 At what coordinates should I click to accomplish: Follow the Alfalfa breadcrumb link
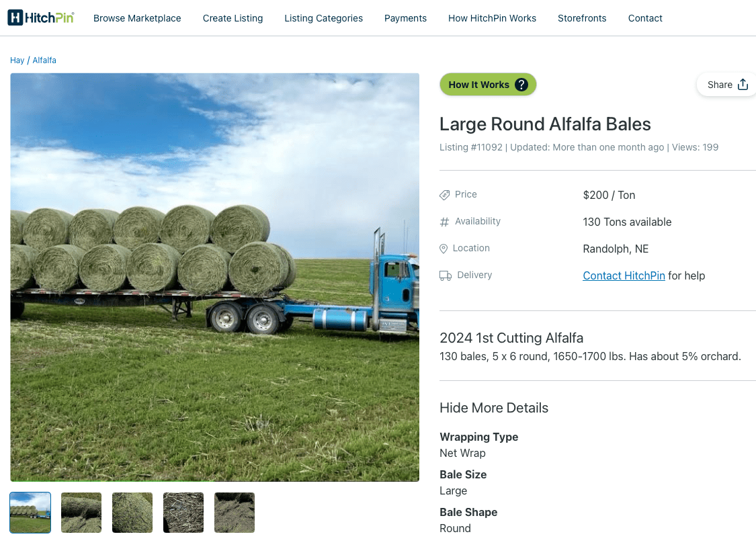44,60
